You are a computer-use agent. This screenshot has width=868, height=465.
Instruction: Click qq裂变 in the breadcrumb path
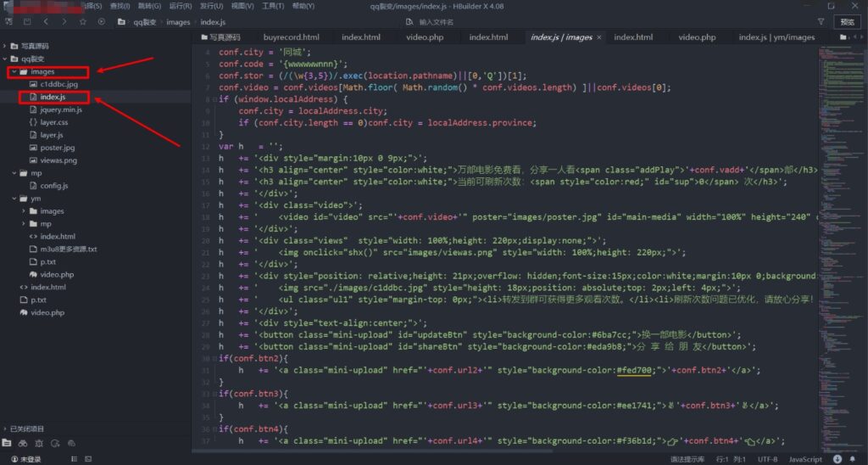[144, 22]
